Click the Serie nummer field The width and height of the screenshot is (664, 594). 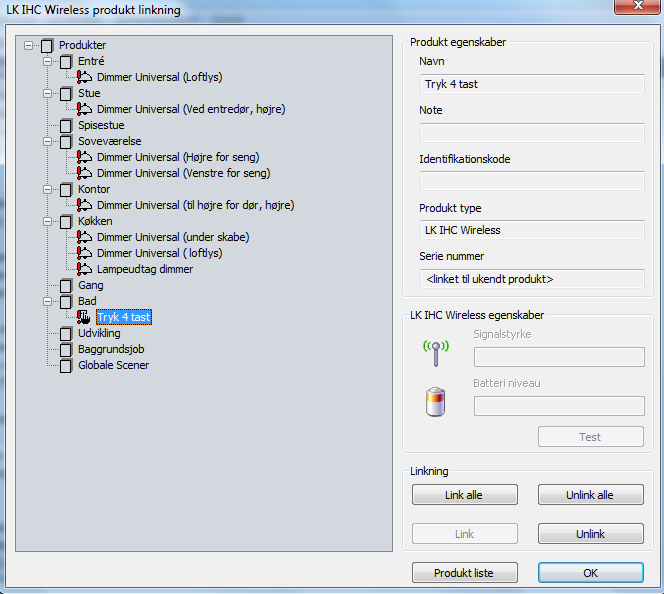point(532,279)
